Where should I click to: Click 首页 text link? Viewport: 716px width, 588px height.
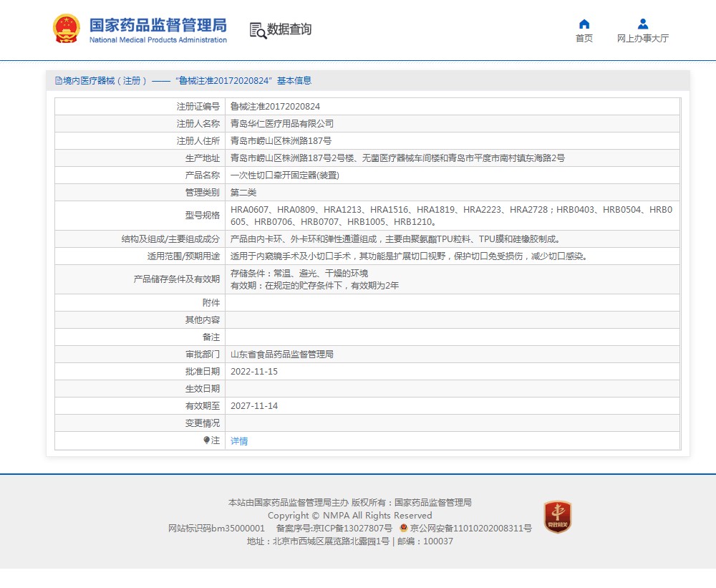584,39
